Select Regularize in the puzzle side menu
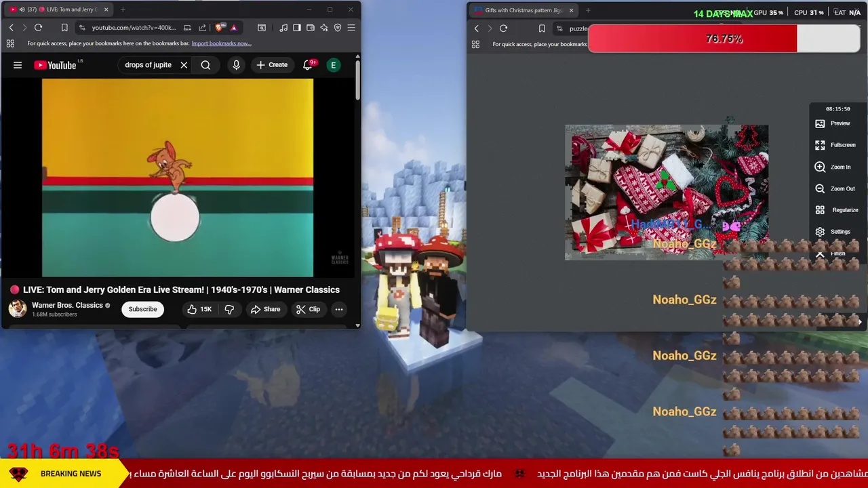The image size is (868, 488). 837,210
